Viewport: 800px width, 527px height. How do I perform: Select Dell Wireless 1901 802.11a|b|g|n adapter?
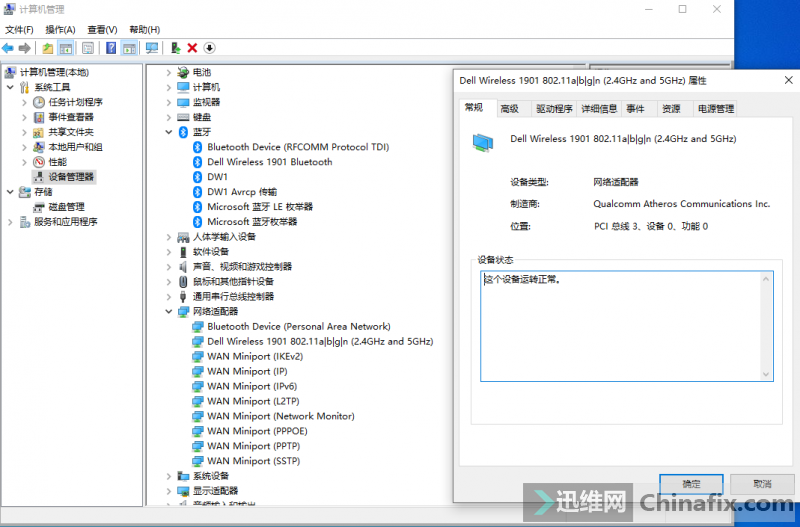(x=320, y=341)
